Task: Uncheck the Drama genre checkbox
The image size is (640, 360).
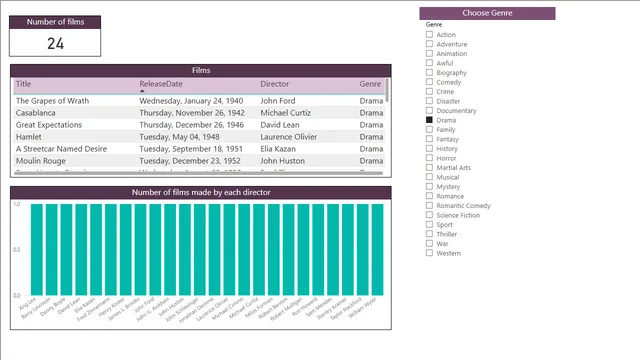Action: tap(429, 120)
